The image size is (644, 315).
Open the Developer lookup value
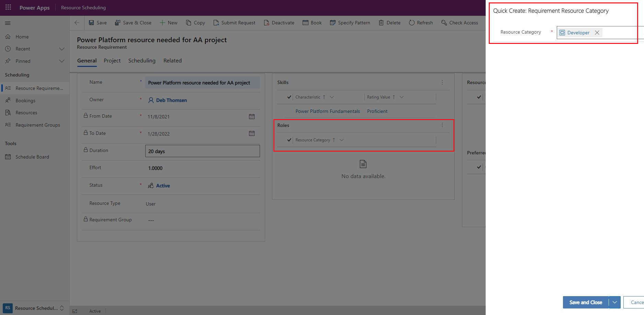[578, 33]
